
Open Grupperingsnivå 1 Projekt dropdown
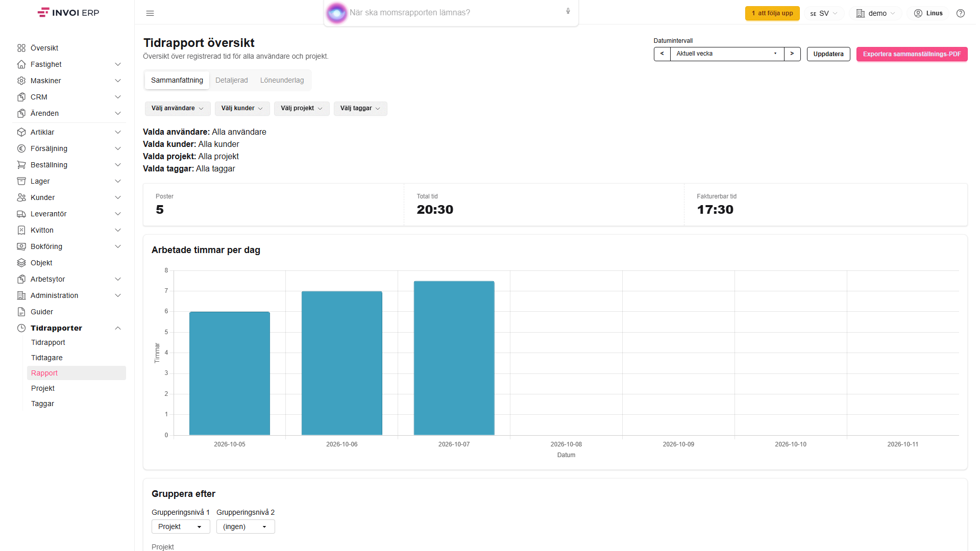[181, 527]
